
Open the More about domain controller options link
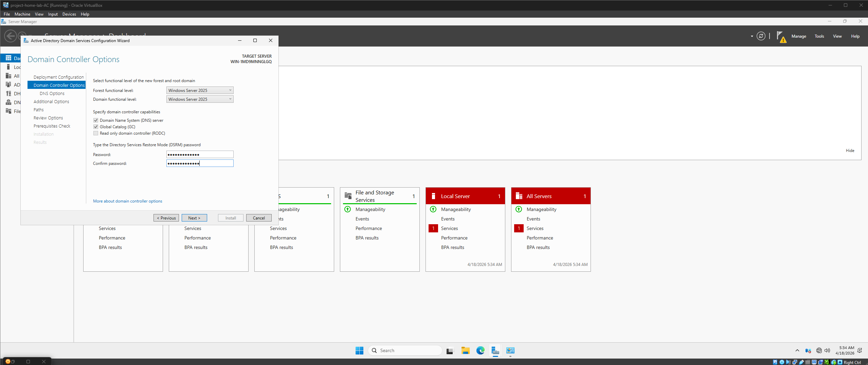127,201
